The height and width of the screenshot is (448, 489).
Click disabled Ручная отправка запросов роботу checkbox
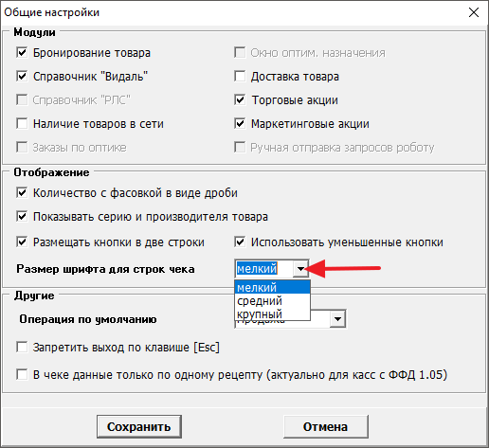coord(240,147)
